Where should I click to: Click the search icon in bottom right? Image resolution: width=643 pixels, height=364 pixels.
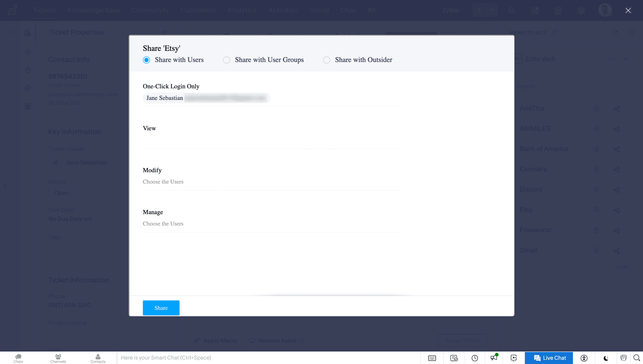637,358
